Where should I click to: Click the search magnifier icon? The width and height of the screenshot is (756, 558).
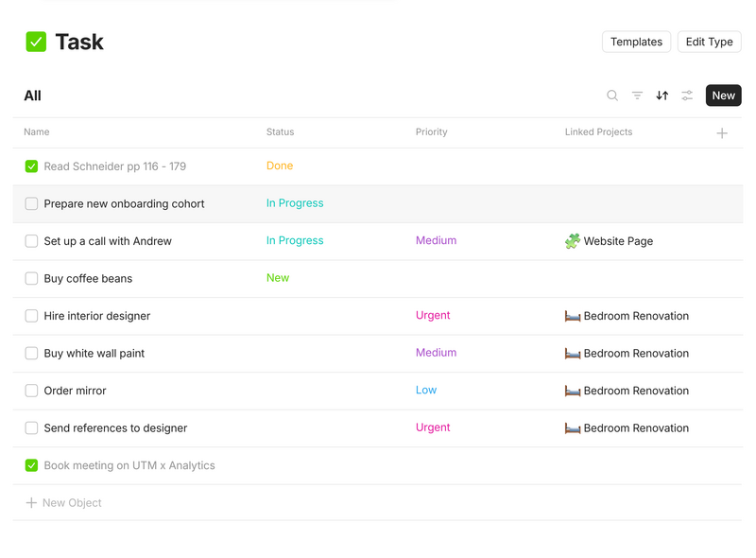[x=612, y=96]
